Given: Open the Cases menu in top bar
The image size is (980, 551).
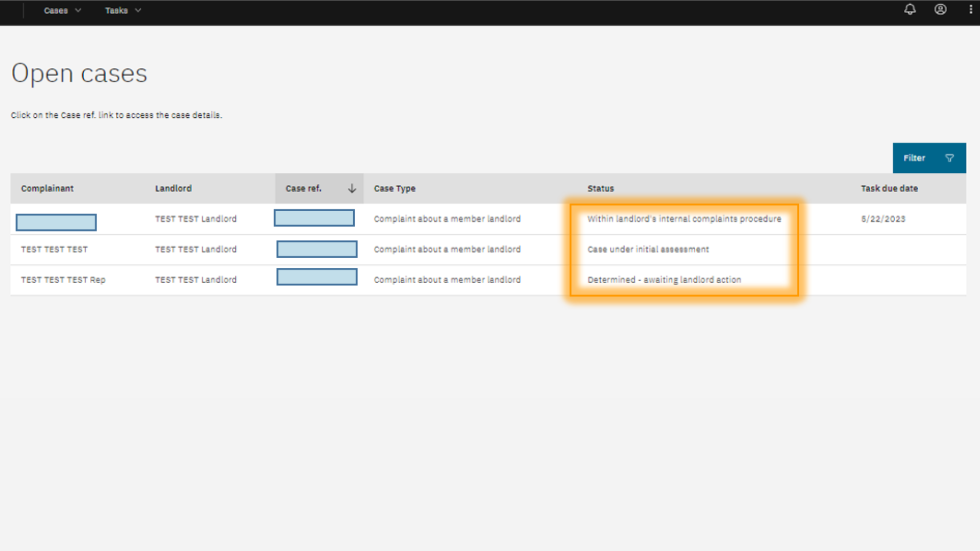Looking at the screenshot, I should tap(56, 10).
